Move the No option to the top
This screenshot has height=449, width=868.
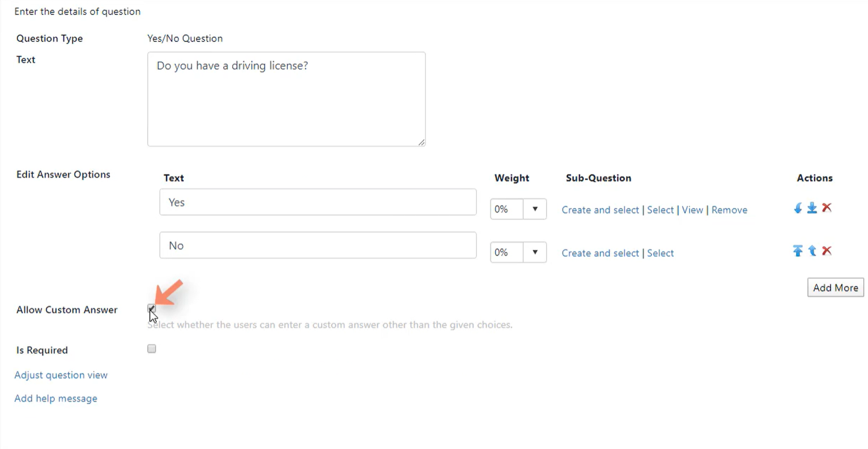click(797, 251)
